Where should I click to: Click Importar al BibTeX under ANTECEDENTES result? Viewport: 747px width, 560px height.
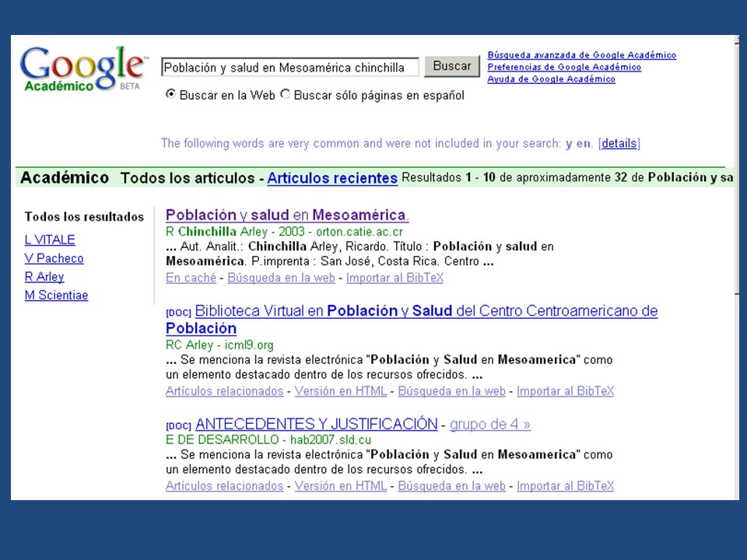[x=565, y=485]
